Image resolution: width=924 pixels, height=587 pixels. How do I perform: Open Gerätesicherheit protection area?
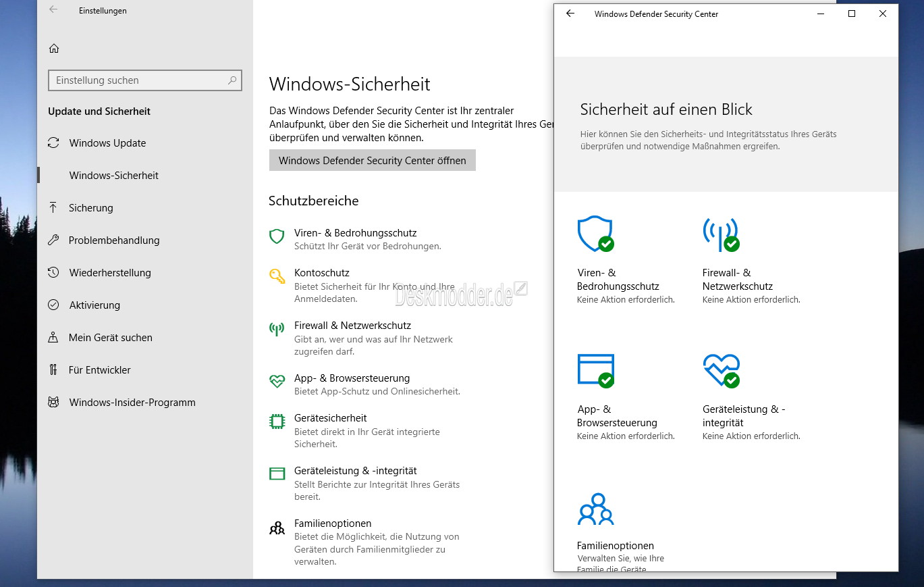[330, 418]
